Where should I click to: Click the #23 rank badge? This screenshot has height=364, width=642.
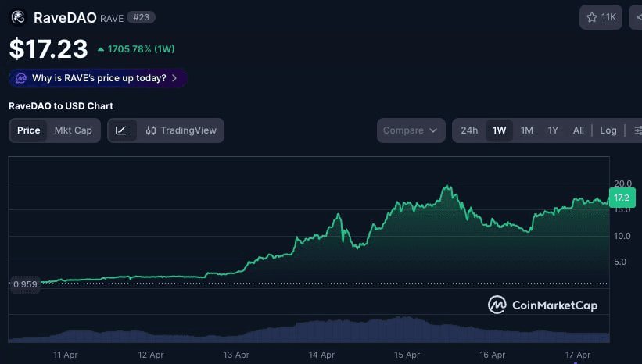point(142,17)
